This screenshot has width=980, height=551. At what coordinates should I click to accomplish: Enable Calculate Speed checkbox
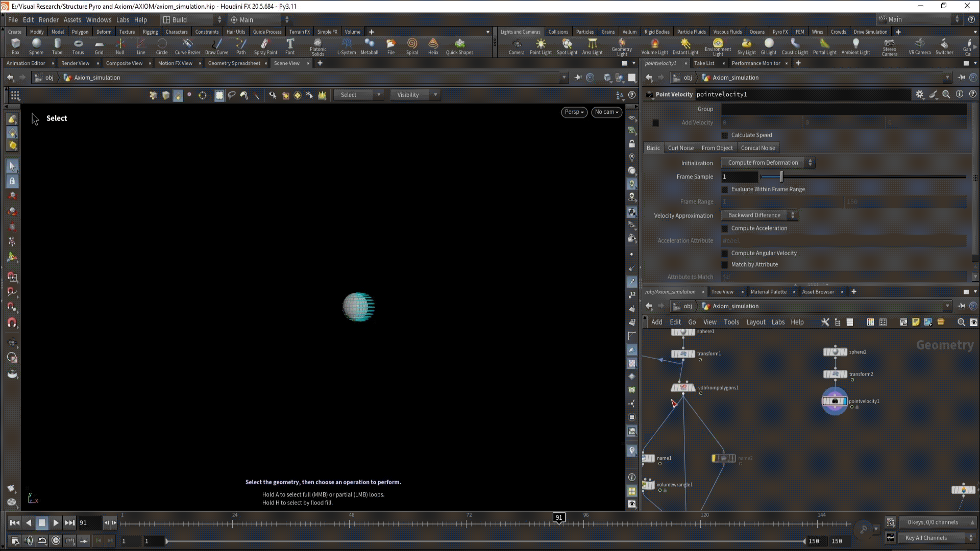(724, 135)
